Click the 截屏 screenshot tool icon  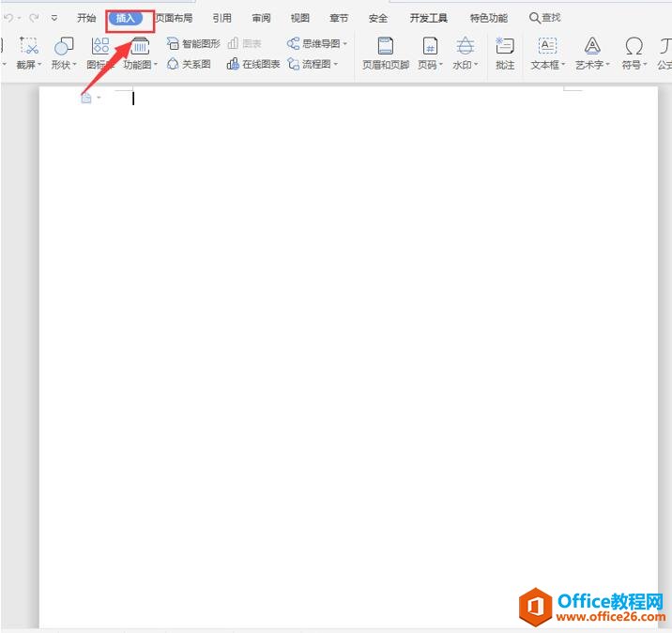point(29,47)
